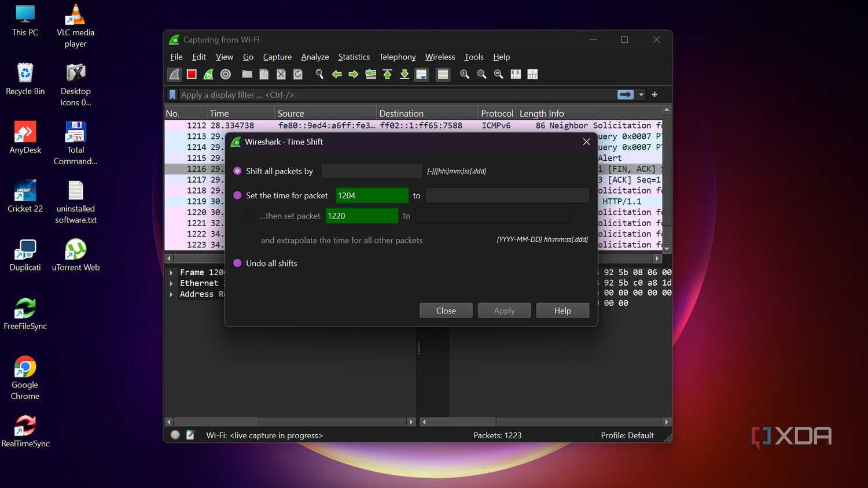Image resolution: width=868 pixels, height=488 pixels.
Task: Click packet list vertical scrollbar thumb
Action: (667, 235)
